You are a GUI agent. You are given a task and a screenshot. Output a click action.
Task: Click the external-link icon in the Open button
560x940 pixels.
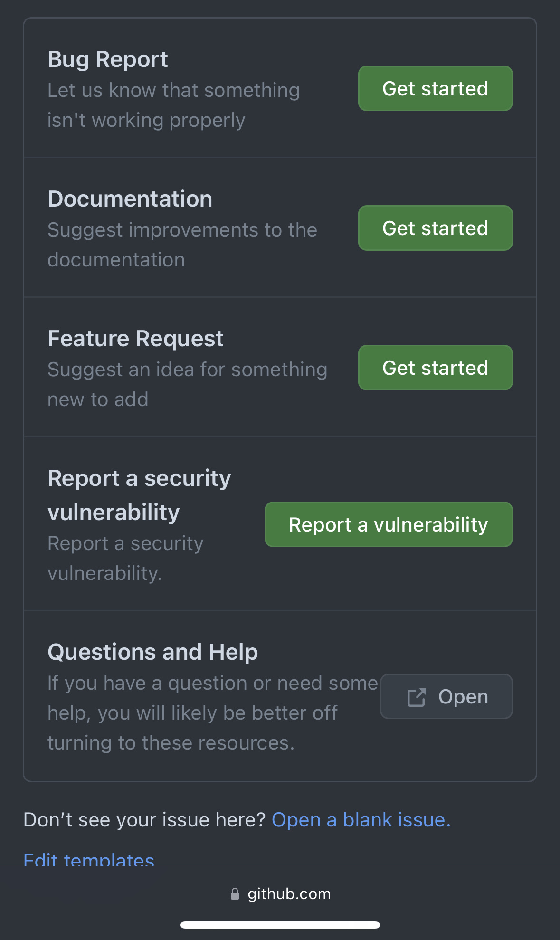click(x=417, y=697)
